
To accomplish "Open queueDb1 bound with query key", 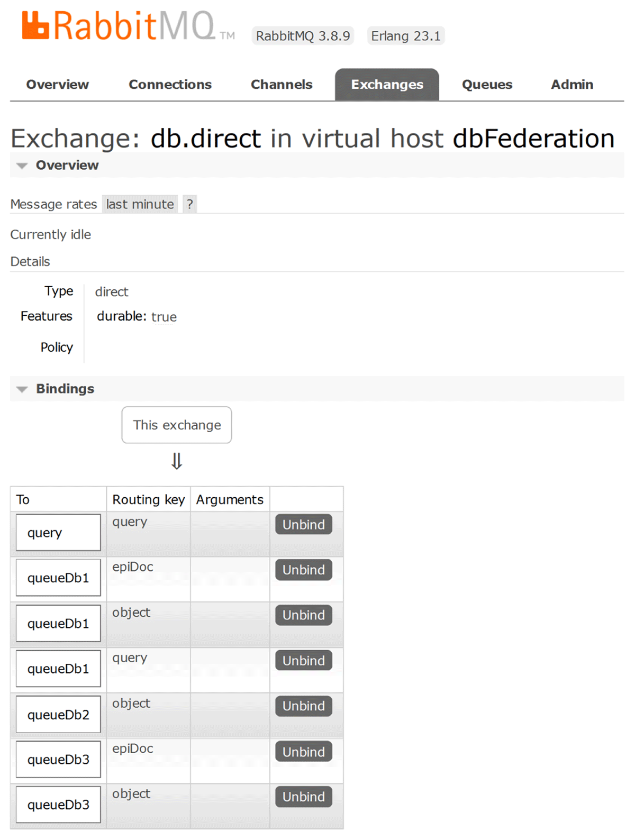I will tap(58, 669).
